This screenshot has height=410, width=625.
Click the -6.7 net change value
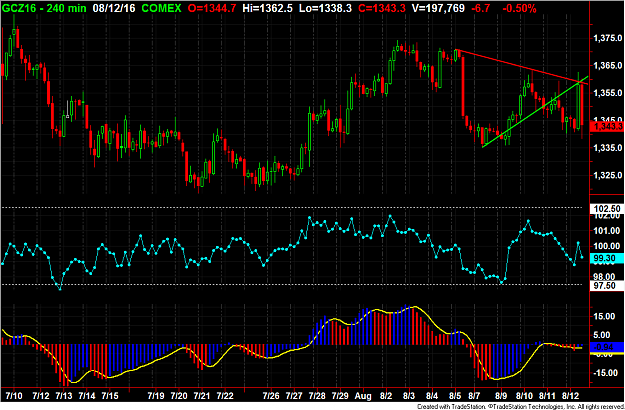click(x=481, y=8)
